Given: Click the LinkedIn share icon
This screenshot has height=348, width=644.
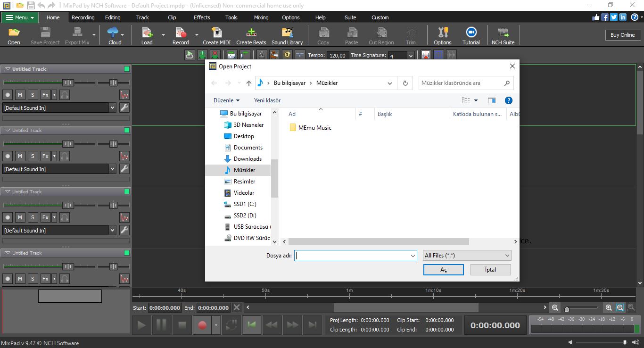Looking at the screenshot, I should (623, 17).
